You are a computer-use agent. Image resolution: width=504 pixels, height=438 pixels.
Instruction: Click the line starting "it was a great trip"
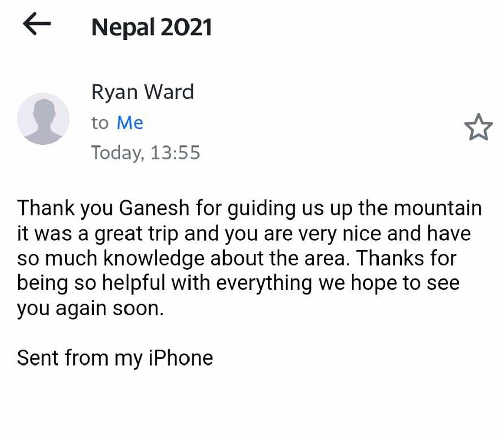click(244, 234)
